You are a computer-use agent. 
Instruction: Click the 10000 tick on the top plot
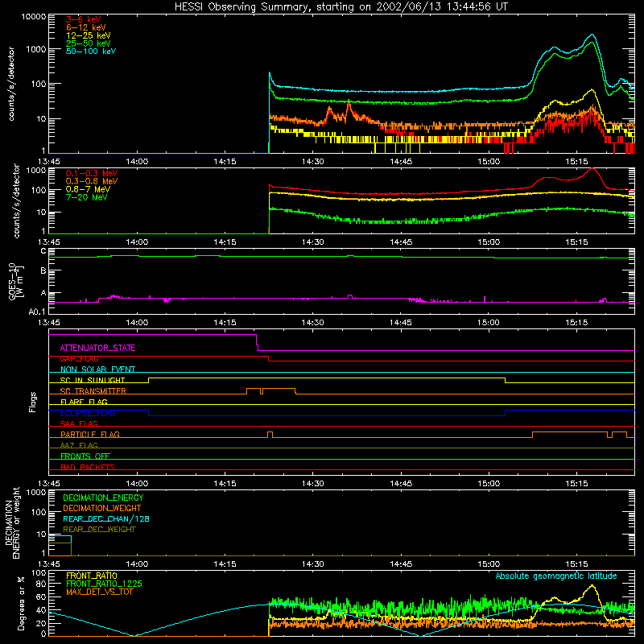point(34,17)
